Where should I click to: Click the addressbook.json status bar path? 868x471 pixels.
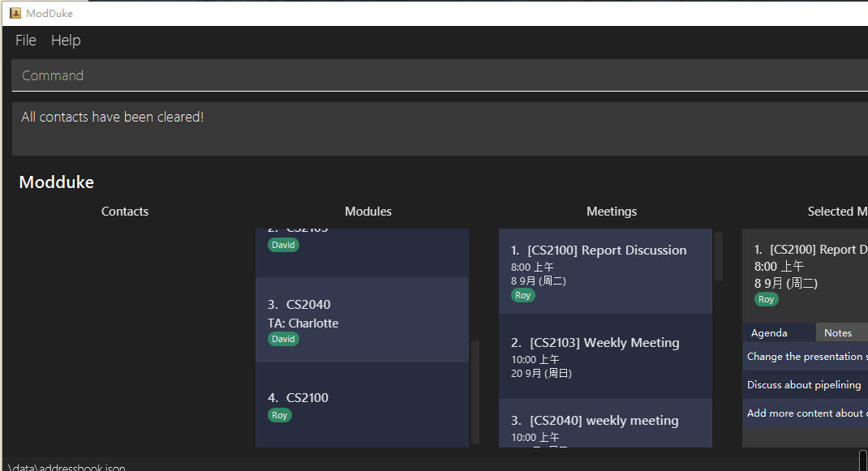[x=67, y=467]
